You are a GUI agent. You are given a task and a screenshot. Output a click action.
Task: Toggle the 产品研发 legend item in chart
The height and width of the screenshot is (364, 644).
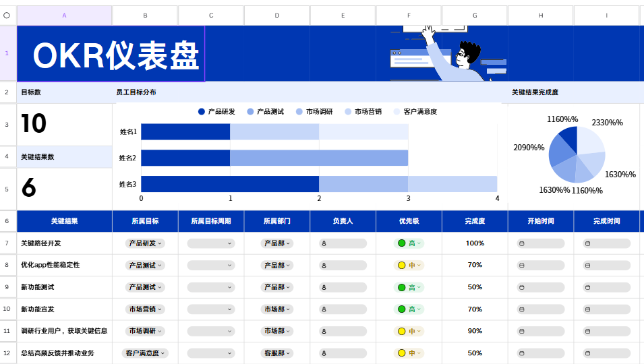tap(216, 112)
